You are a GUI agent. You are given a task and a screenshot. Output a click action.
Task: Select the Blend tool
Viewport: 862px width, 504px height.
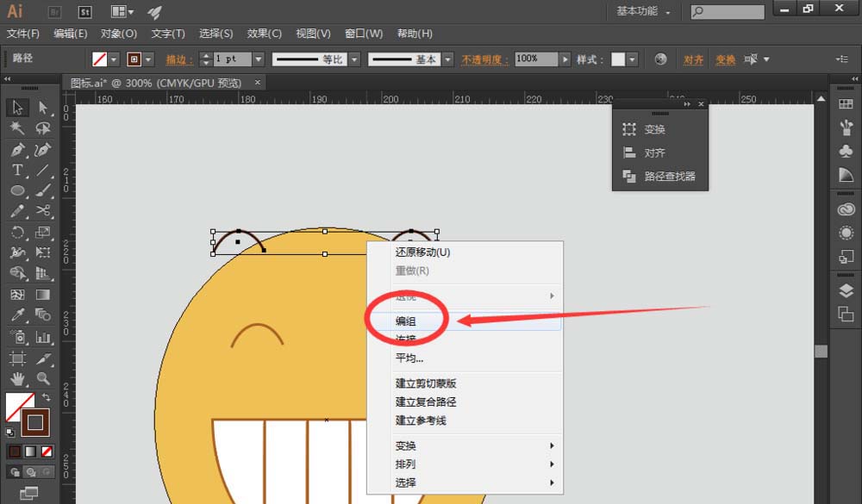[x=43, y=315]
